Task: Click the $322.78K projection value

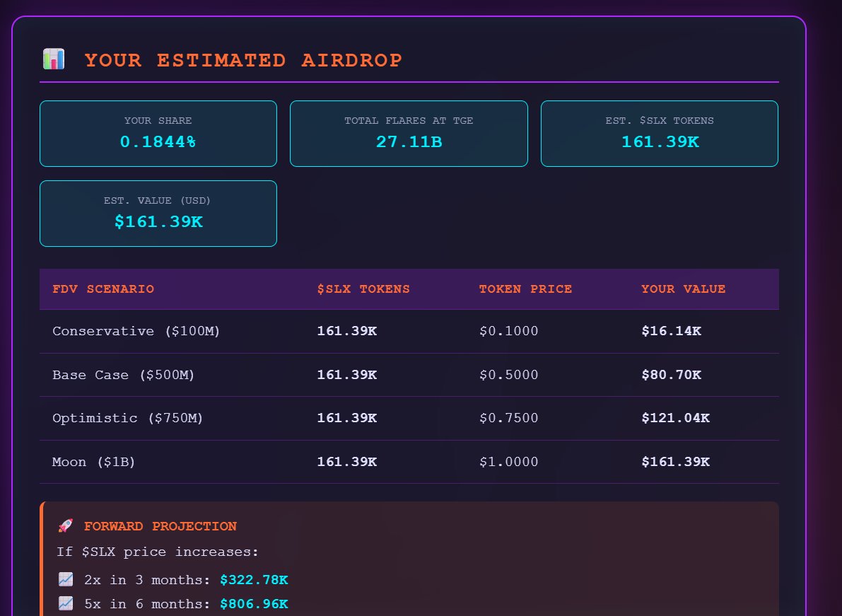Action: [254, 580]
